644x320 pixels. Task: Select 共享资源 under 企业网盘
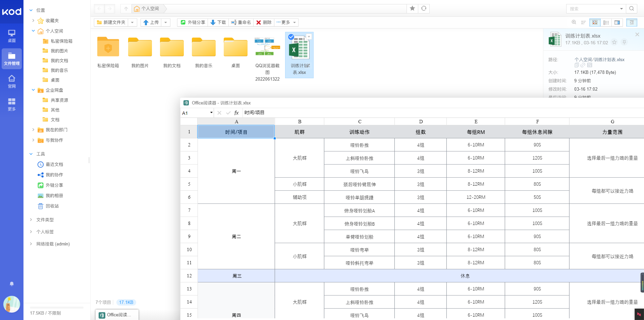point(59,100)
